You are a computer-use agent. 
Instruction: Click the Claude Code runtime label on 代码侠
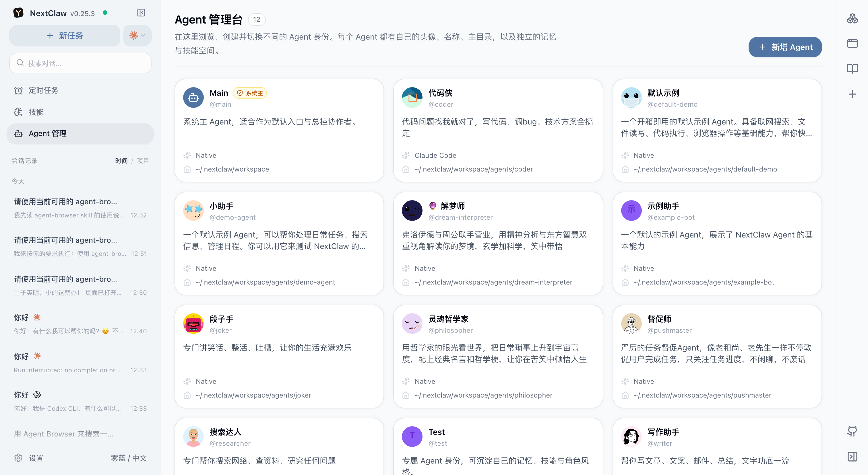435,155
